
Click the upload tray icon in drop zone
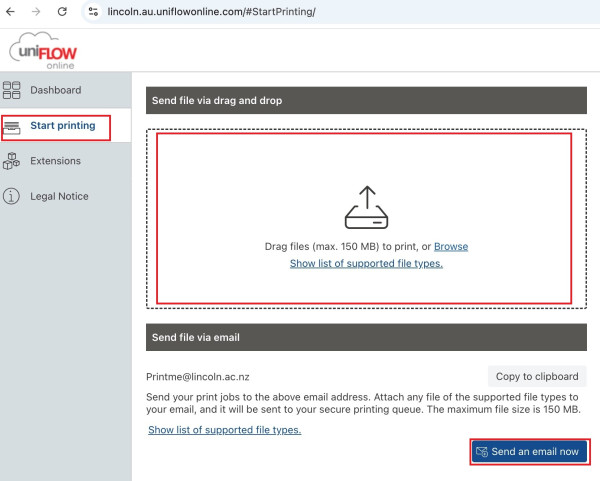(367, 207)
